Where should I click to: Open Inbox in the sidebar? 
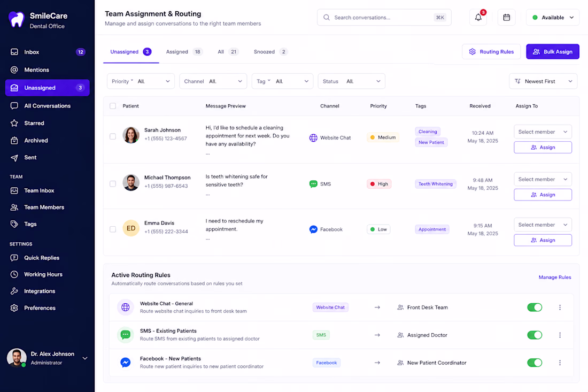(47, 52)
